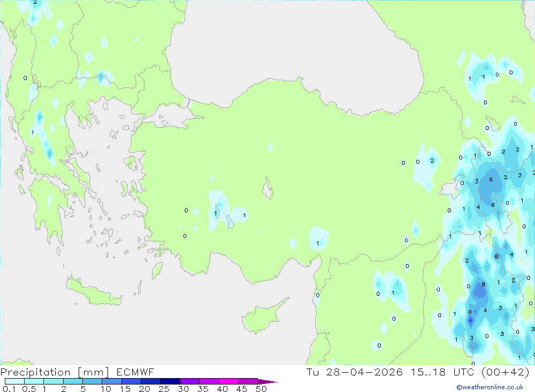Screen dimensions: 535x392
Task: Select the 25–30 mm dark navy legend box
Action: click(170, 381)
